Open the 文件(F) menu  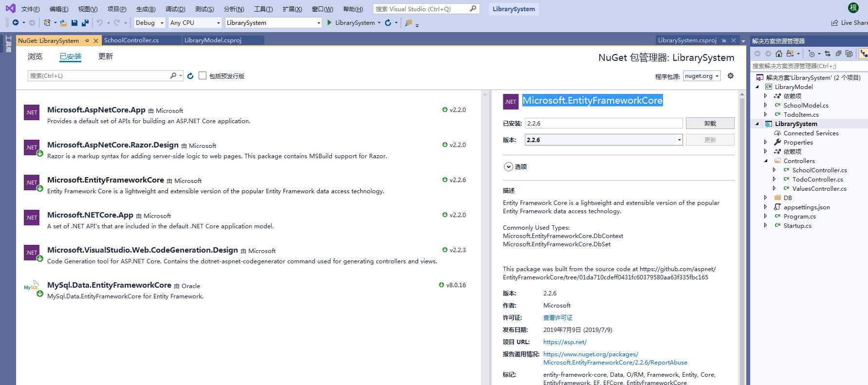point(31,9)
